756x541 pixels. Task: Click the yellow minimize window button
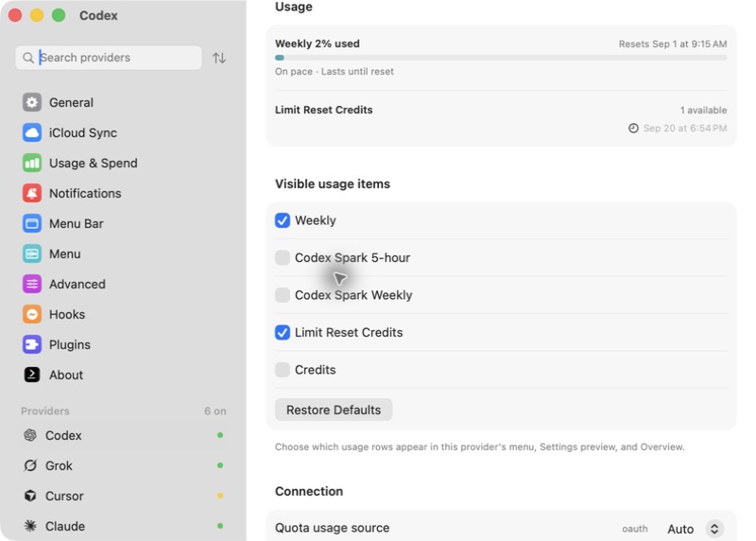click(37, 15)
